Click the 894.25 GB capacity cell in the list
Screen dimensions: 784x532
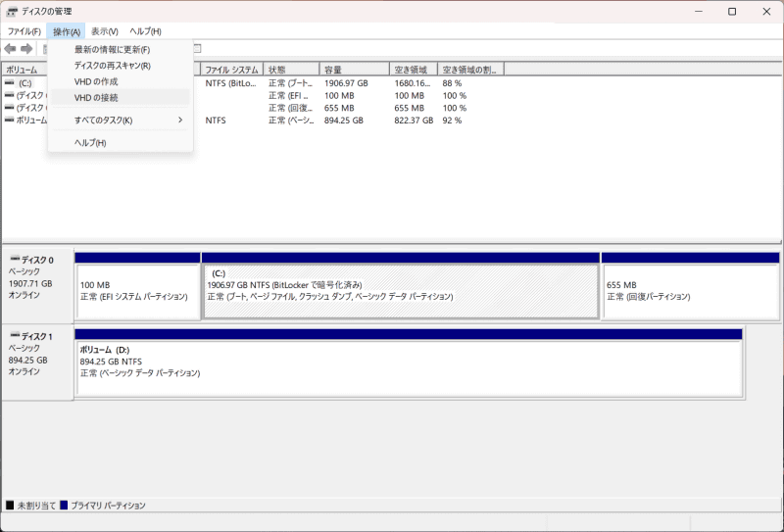coord(344,121)
